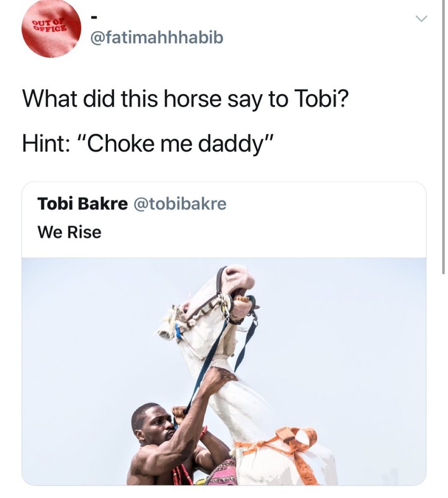Open Tobi Bakre's name in quoted tweet
This screenshot has width=448, height=498.
[82, 204]
